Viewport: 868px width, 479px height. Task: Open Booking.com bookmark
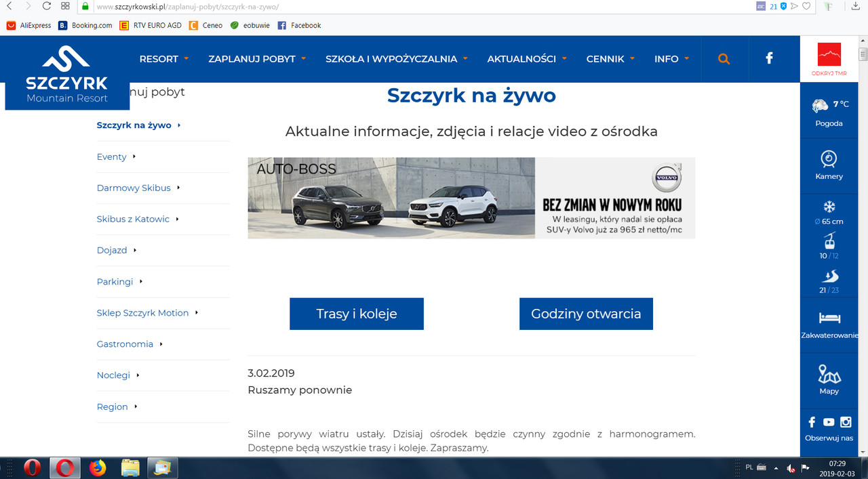[x=85, y=25]
